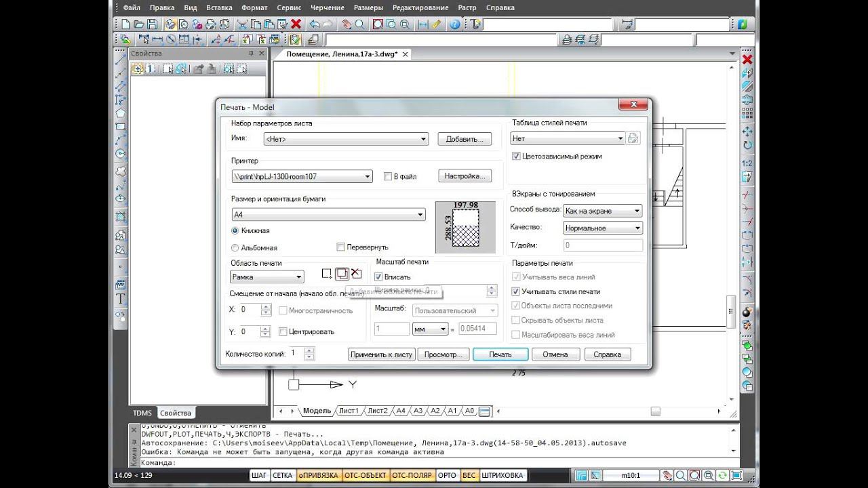The image size is (868, 488).
Task: Click the Redo arrow icon
Action: [x=328, y=24]
